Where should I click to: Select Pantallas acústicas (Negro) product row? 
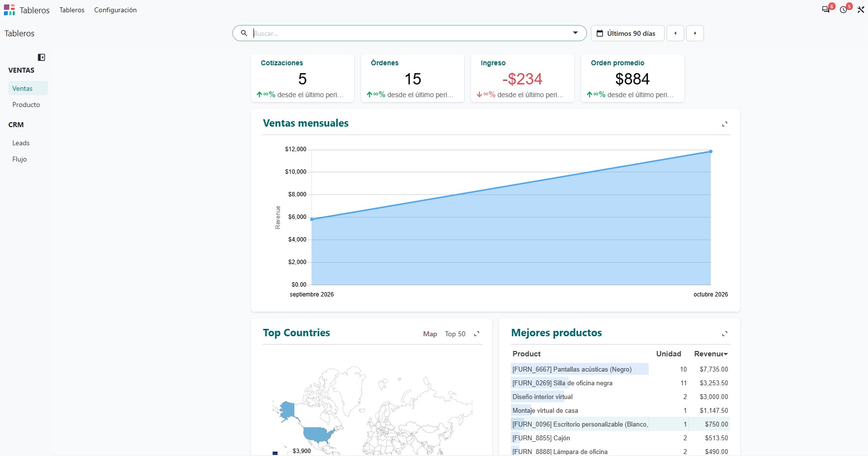620,369
